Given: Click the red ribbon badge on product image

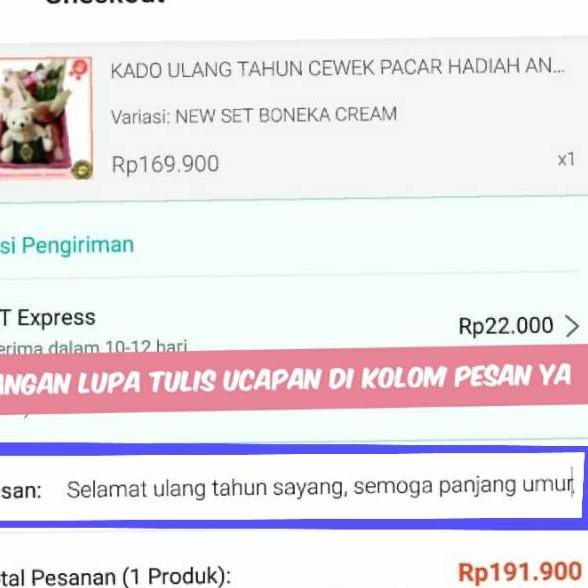Looking at the screenshot, I should (x=79, y=69).
